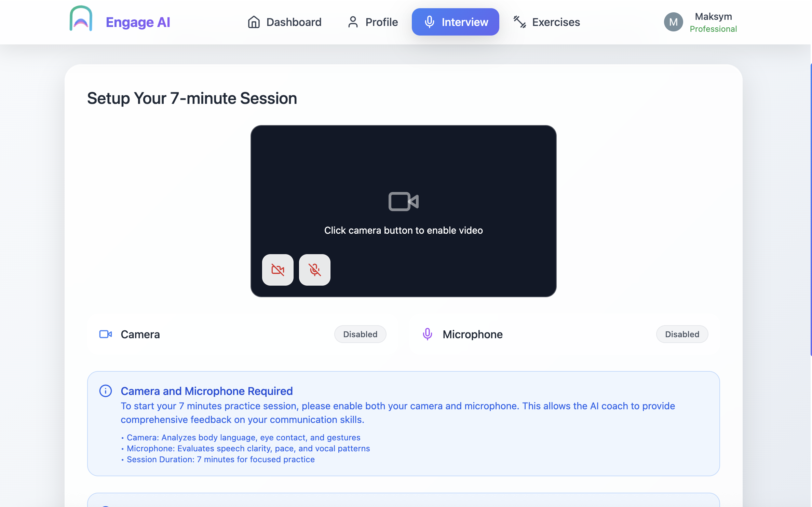Select the Interview tab
The height and width of the screenshot is (507, 812).
click(x=455, y=22)
